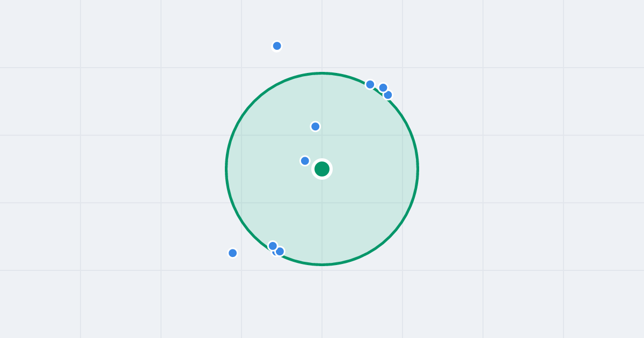Select the isolated blue dot lower-left outside the circle
The image size is (644, 338).
(x=232, y=253)
